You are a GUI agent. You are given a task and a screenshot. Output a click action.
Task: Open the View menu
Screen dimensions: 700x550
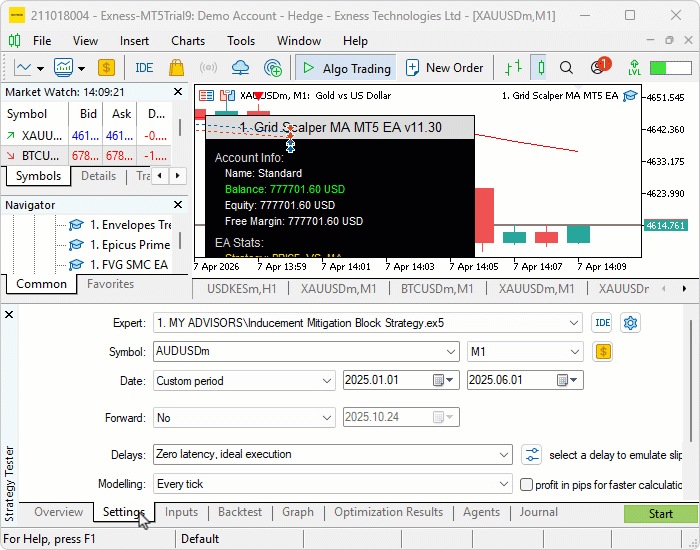tap(85, 41)
